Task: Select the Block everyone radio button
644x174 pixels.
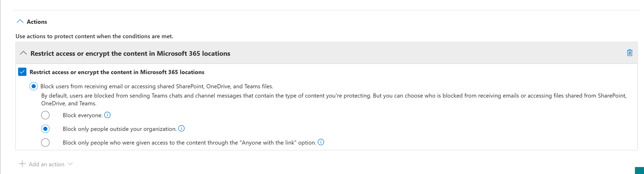Action: (45, 115)
